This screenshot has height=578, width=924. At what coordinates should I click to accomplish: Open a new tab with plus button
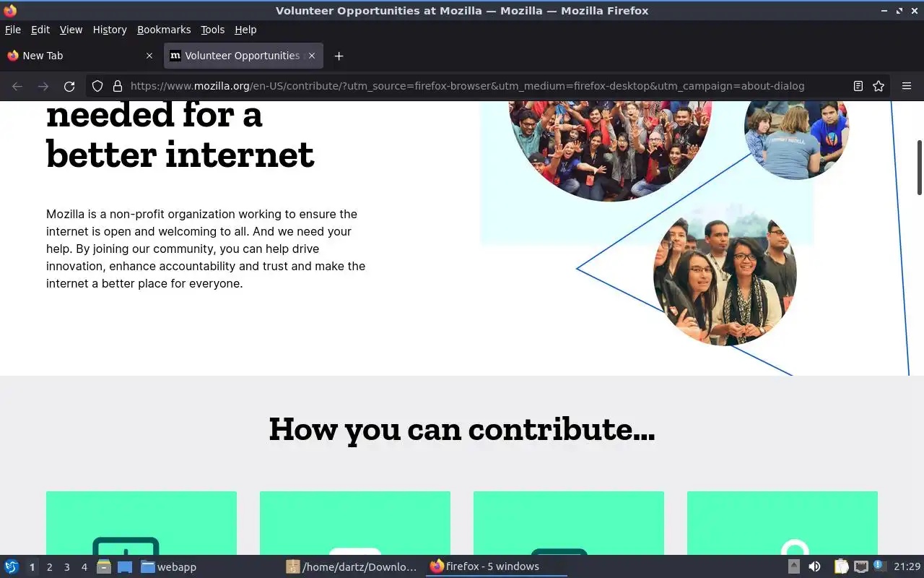339,56
